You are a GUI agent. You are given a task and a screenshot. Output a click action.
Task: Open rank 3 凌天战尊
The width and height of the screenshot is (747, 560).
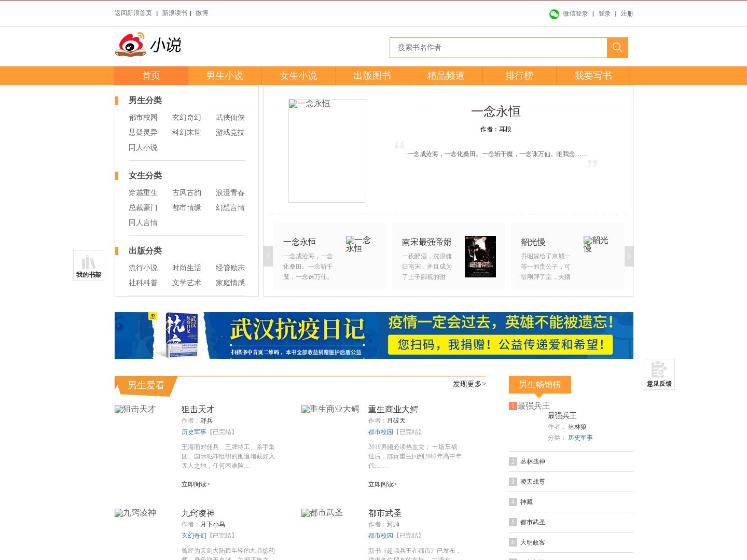(533, 482)
